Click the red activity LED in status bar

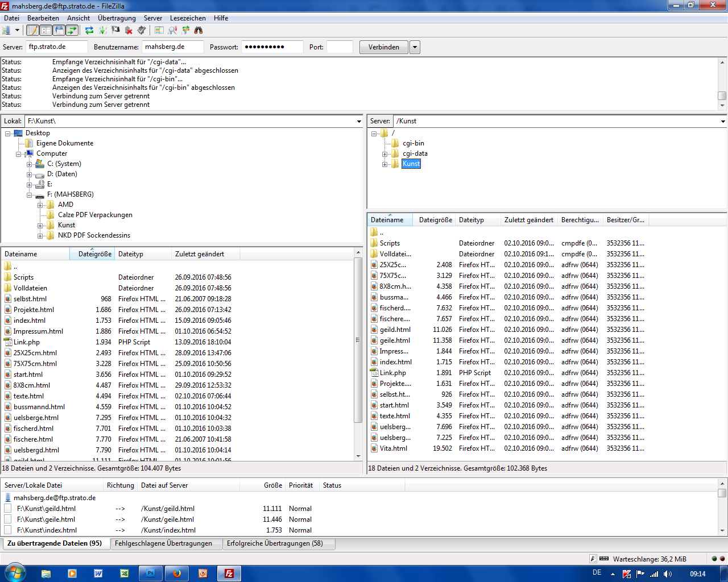click(722, 559)
